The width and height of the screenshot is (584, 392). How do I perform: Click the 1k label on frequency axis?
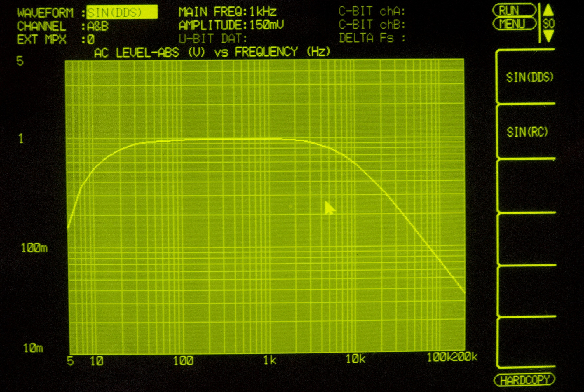point(269,360)
